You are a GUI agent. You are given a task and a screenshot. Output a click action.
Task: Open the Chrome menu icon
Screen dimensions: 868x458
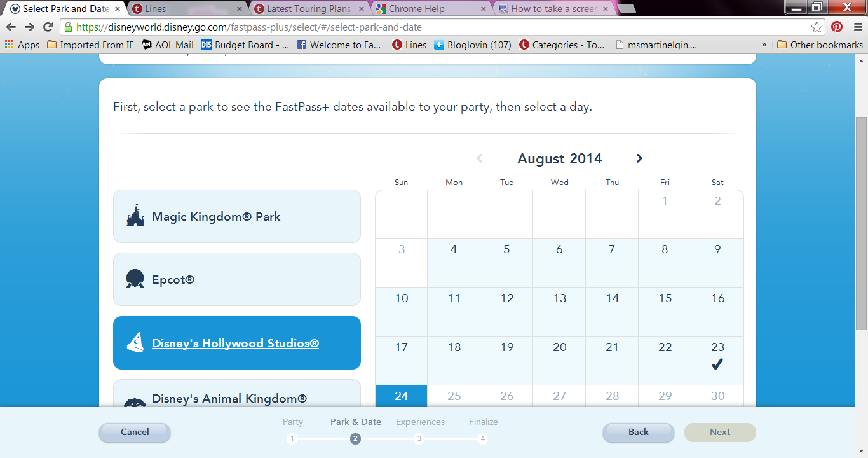click(x=855, y=27)
